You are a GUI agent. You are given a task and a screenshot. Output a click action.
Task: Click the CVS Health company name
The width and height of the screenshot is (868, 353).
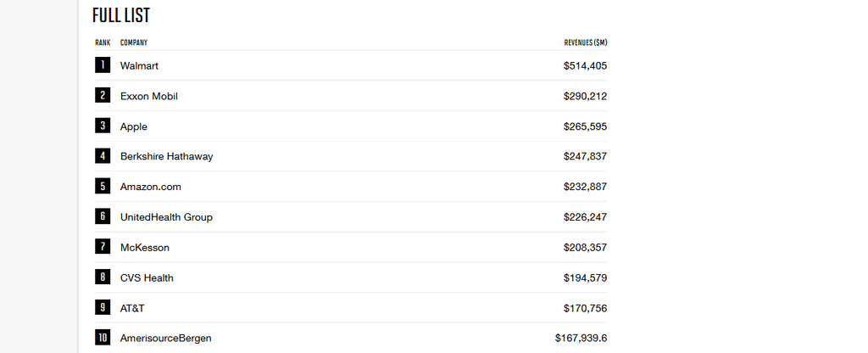click(147, 278)
